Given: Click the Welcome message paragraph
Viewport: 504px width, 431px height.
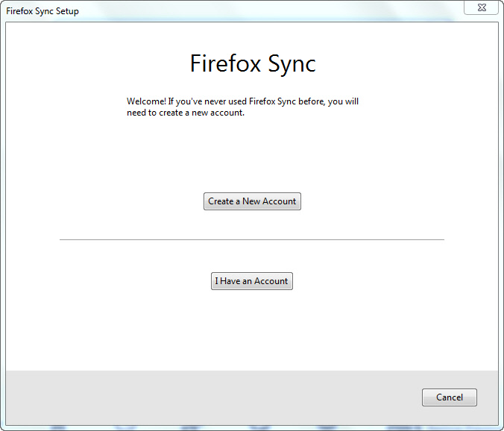Looking at the screenshot, I should point(242,107).
